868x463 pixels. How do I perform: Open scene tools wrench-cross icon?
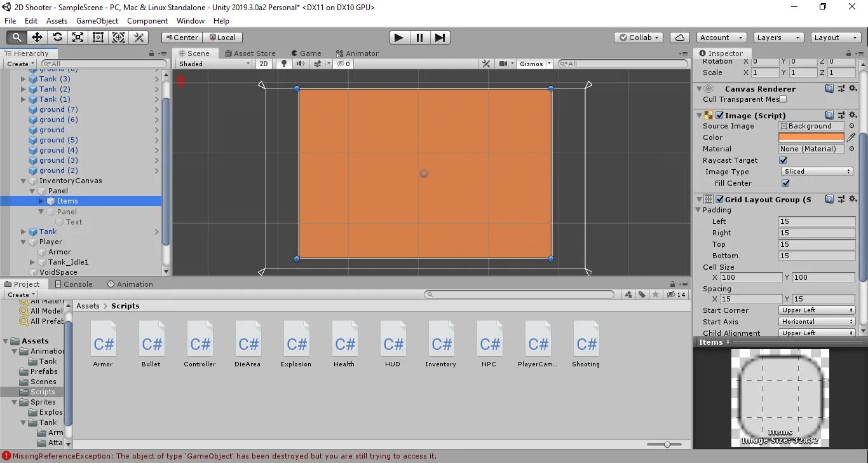[x=486, y=64]
